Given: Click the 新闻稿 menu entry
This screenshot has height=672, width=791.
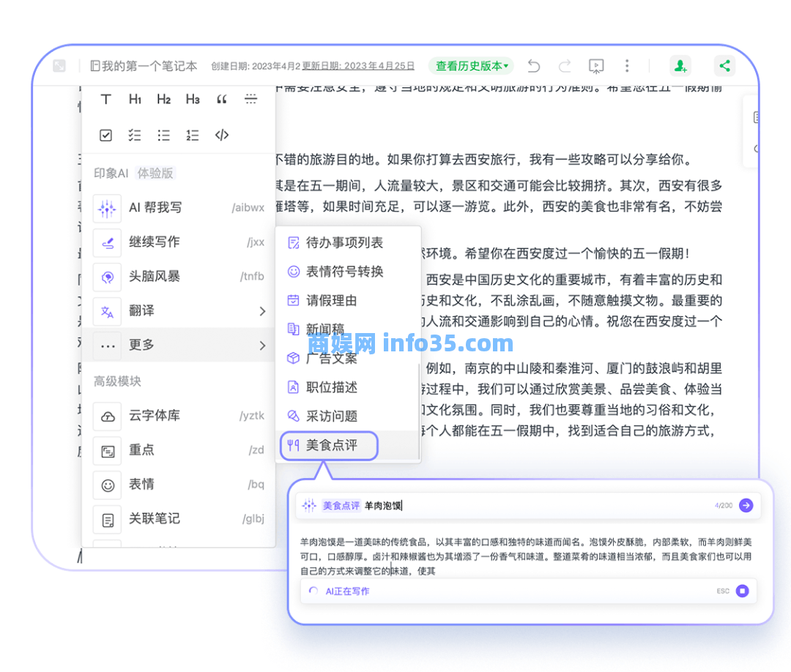Looking at the screenshot, I should point(324,329).
